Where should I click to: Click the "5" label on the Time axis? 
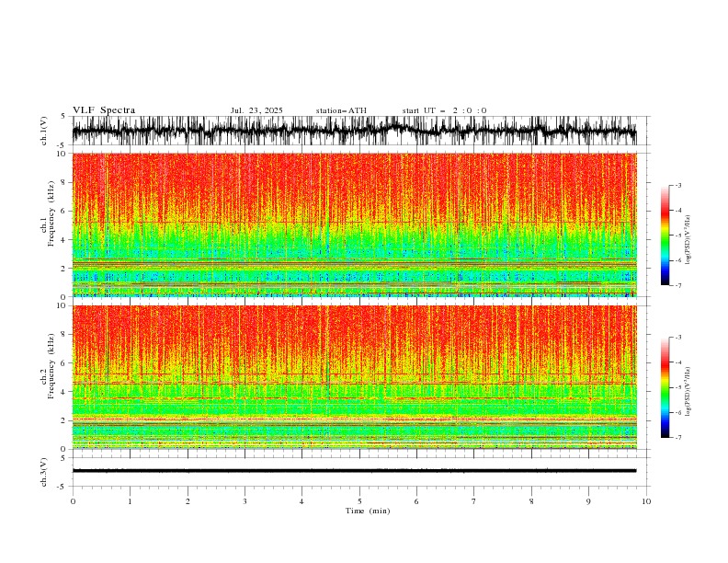pos(359,501)
